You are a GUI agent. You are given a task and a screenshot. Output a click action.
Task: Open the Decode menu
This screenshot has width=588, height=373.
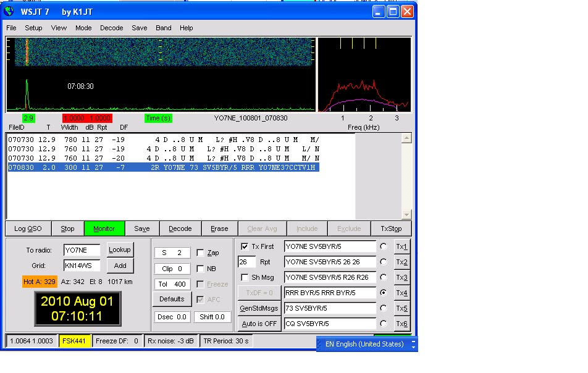(111, 28)
